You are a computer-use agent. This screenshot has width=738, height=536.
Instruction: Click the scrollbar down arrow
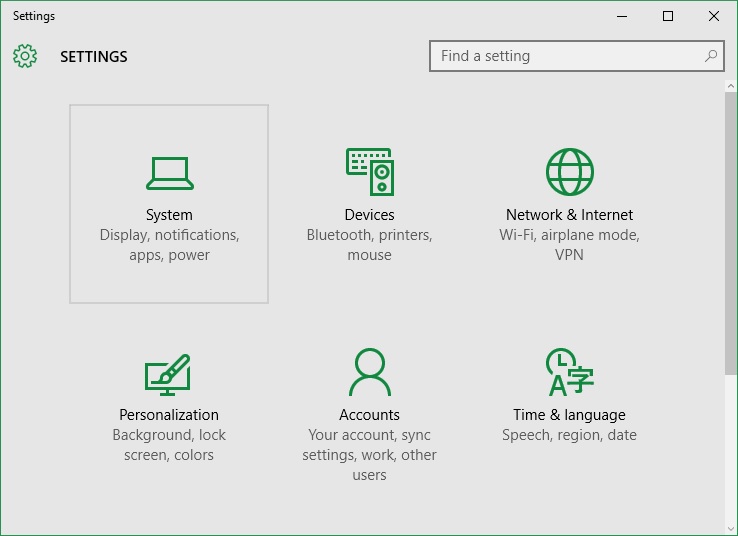[730, 528]
